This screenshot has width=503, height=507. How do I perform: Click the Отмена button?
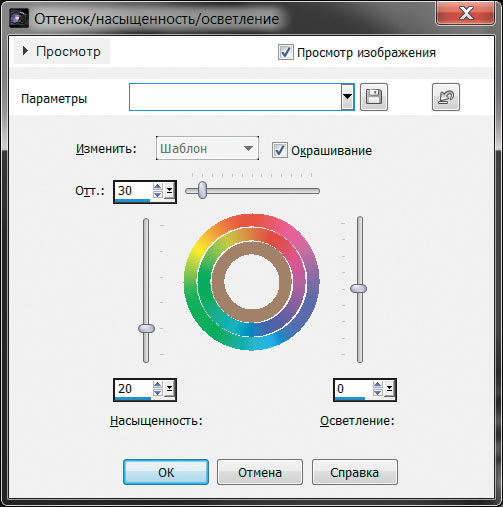260,472
